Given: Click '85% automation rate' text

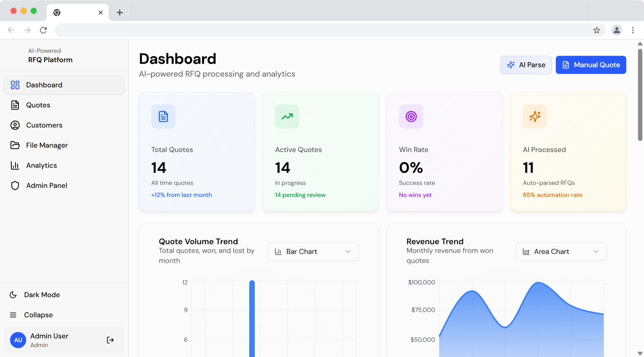Looking at the screenshot, I should click(552, 195).
